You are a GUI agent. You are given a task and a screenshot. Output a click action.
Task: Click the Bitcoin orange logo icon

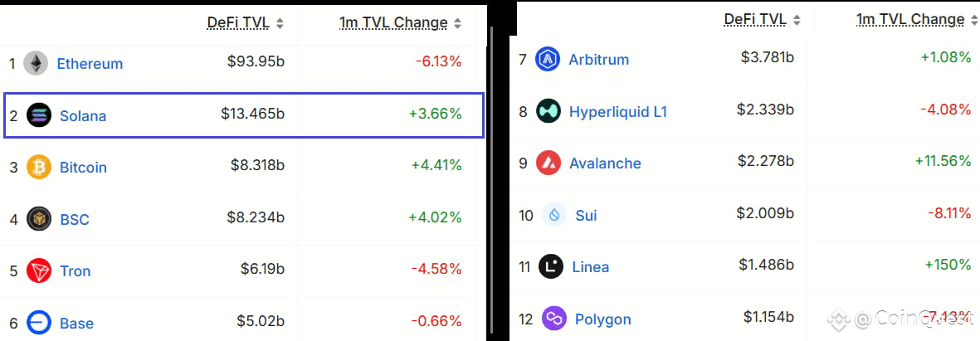(x=39, y=168)
